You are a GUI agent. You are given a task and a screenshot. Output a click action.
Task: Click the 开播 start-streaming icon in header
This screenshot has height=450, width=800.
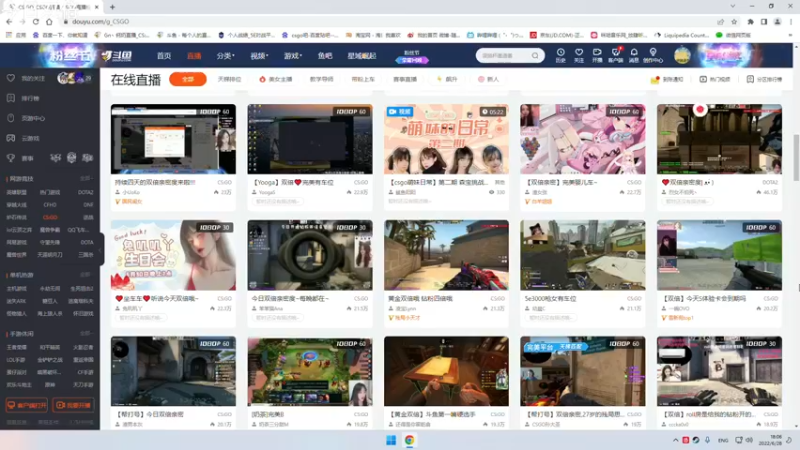pos(597,55)
